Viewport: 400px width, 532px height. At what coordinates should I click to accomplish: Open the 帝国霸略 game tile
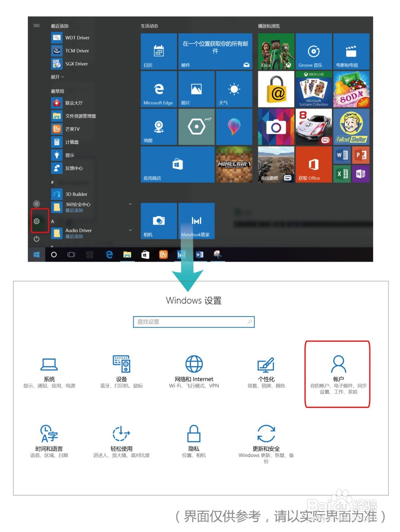(276, 165)
